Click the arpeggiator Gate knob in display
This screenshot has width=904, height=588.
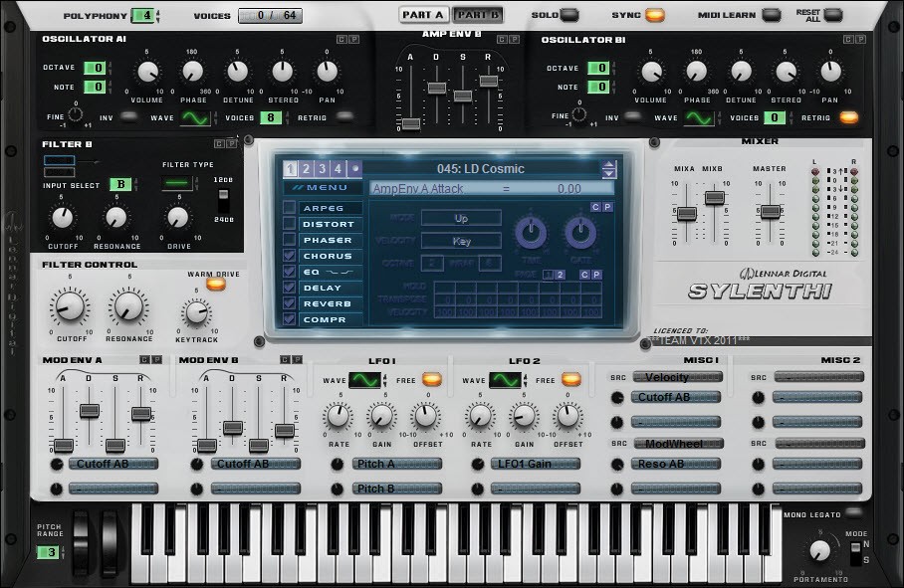[x=580, y=233]
